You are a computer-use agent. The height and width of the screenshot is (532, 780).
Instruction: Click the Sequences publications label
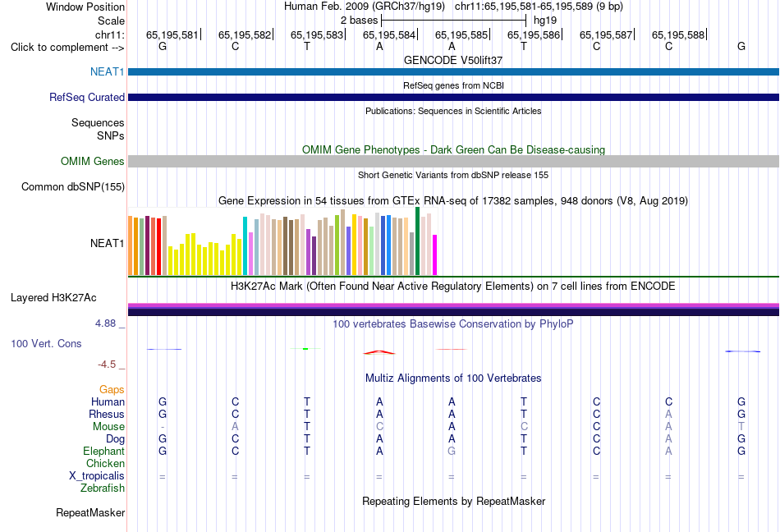[x=98, y=122]
